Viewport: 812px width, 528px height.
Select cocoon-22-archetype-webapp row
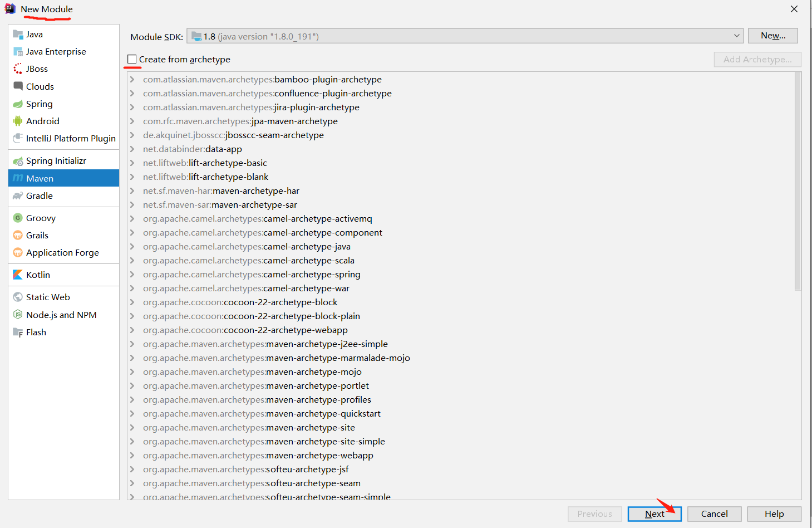point(461,330)
